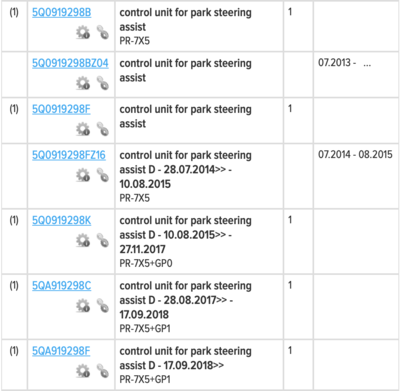This screenshot has width=400, height=391.
Task: Select description with 17.09.2018>>
Action: coord(186,358)
